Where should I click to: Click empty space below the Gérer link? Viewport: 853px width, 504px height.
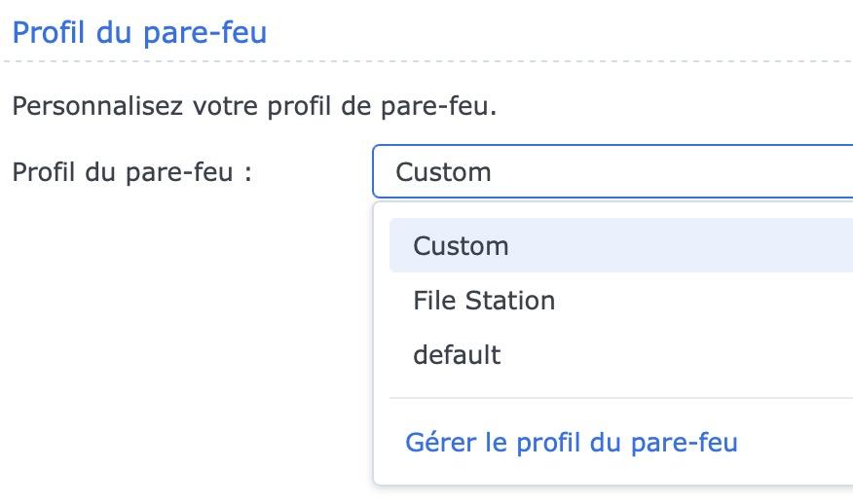(620, 474)
